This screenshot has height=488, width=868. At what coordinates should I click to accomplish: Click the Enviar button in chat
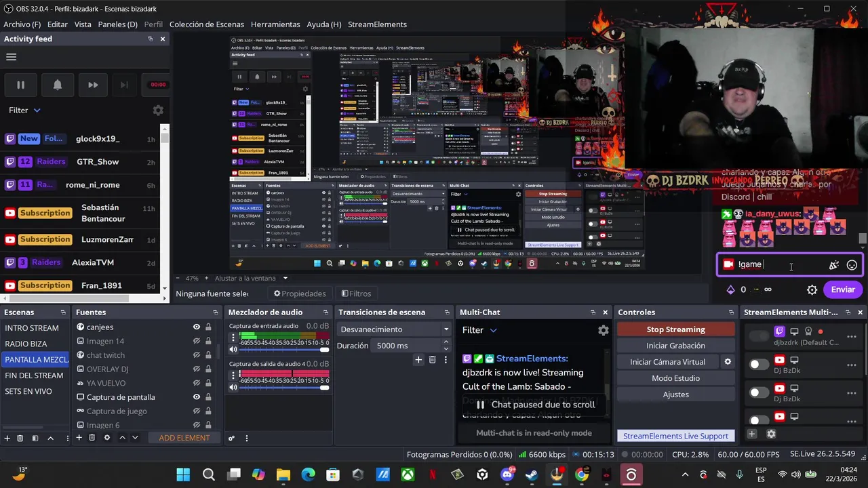point(843,289)
